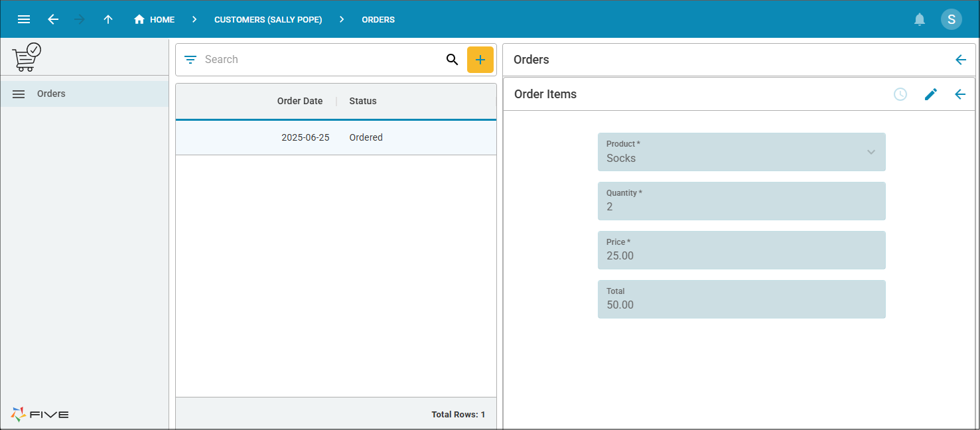Click the up arrow in navigation bar

coord(108,19)
